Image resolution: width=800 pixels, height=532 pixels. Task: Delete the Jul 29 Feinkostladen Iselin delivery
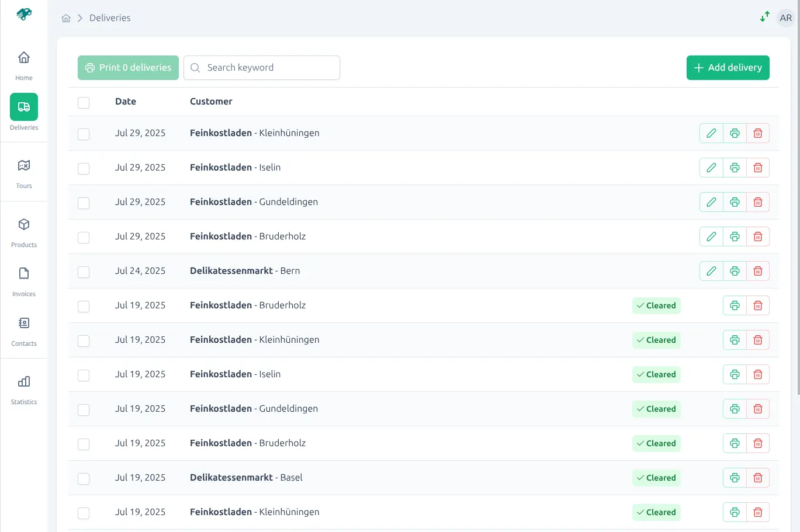tap(757, 168)
